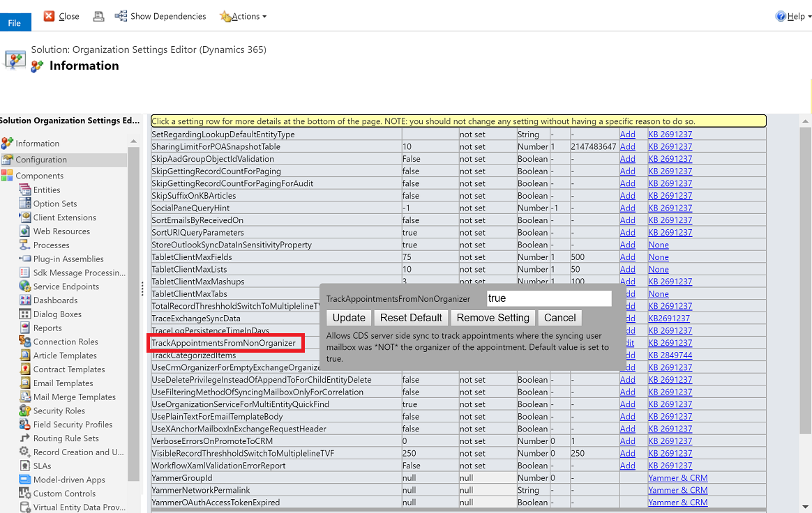
Task: Click the Contract Templates icon
Action: pos(25,369)
